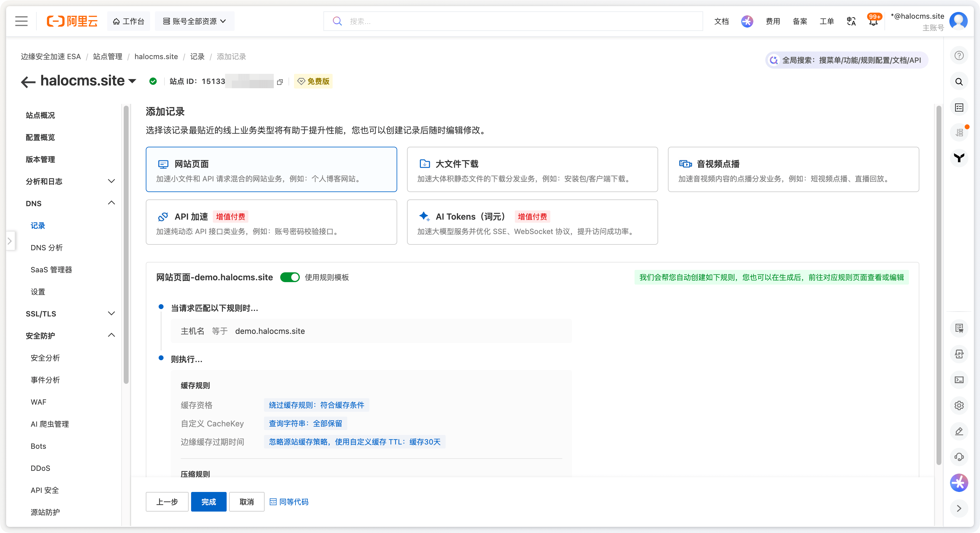This screenshot has height=533, width=980.
Task: Open the help question mark icon
Action: (x=959, y=55)
